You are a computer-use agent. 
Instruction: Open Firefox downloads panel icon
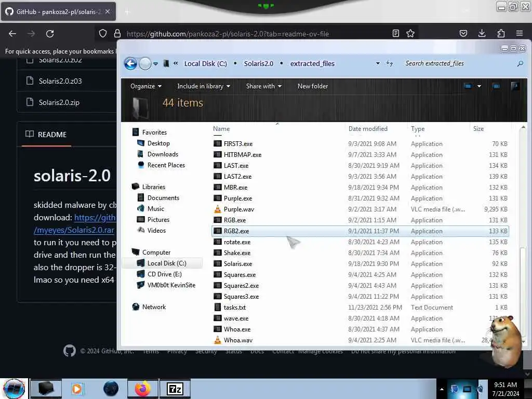pyautogui.click(x=482, y=33)
